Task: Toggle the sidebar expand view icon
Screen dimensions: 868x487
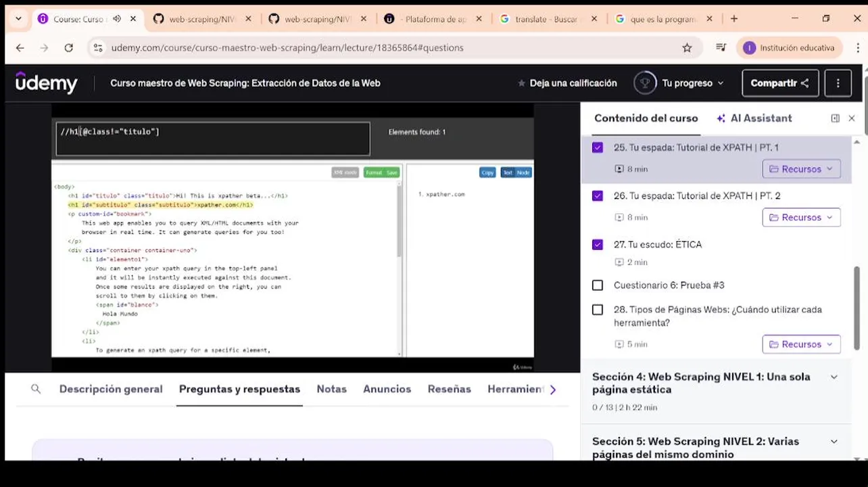Action: point(835,118)
